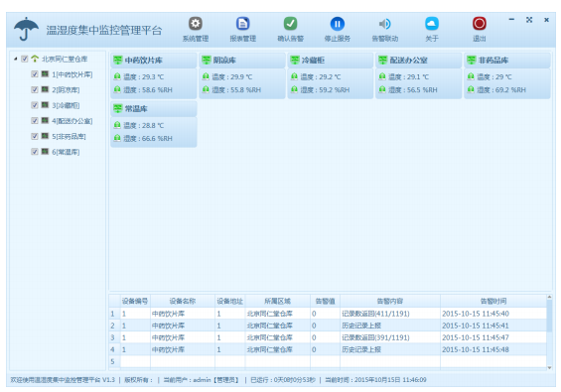Uncheck the 3[冷藏柜] checkbox

35,105
